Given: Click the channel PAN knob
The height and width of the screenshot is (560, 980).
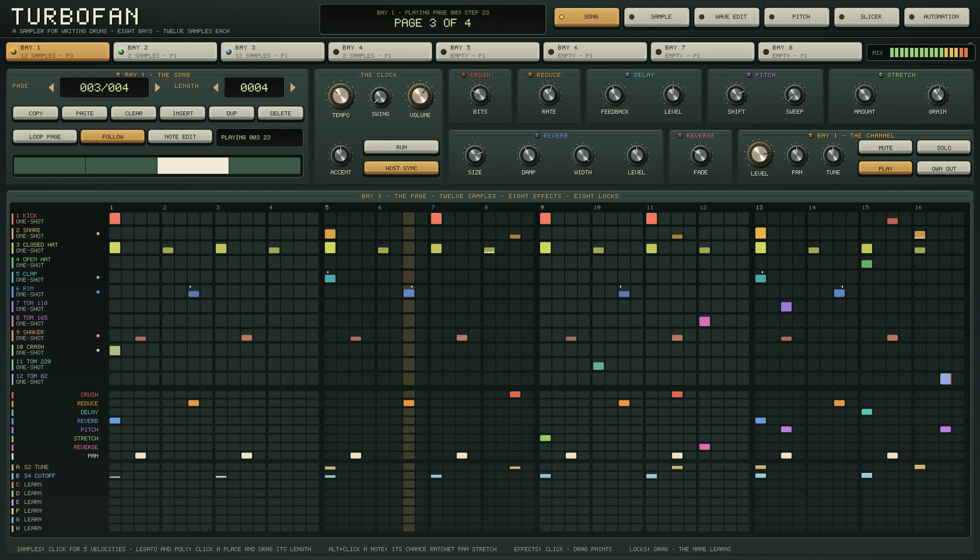Looking at the screenshot, I should click(x=797, y=155).
